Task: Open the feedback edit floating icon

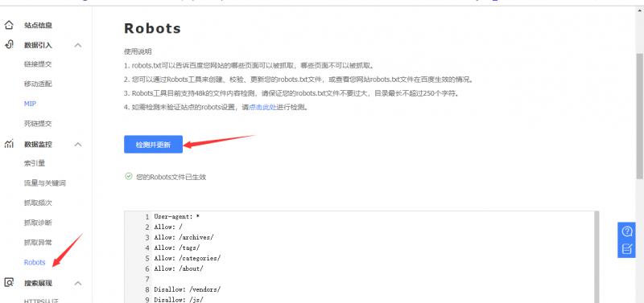Action: 627,248
